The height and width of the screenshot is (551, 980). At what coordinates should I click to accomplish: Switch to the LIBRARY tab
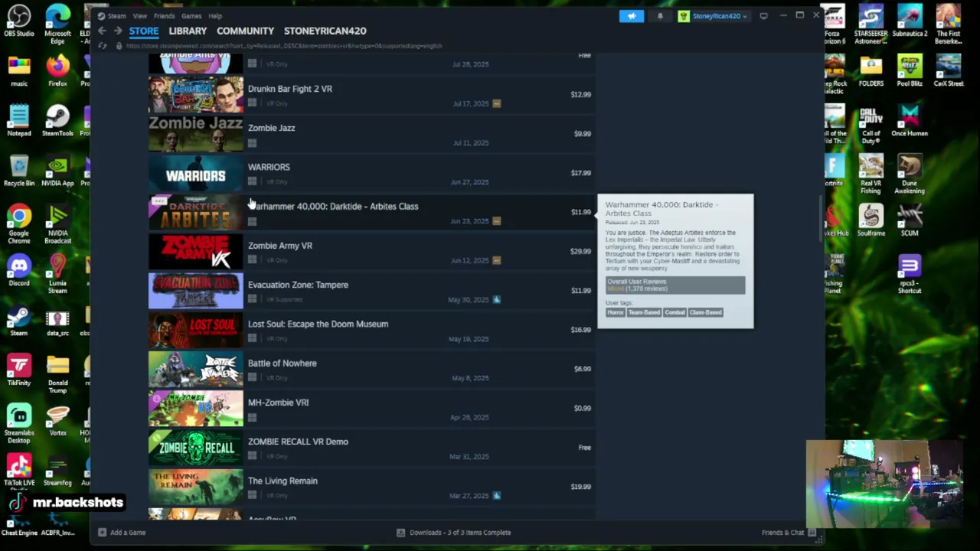pyautogui.click(x=188, y=31)
